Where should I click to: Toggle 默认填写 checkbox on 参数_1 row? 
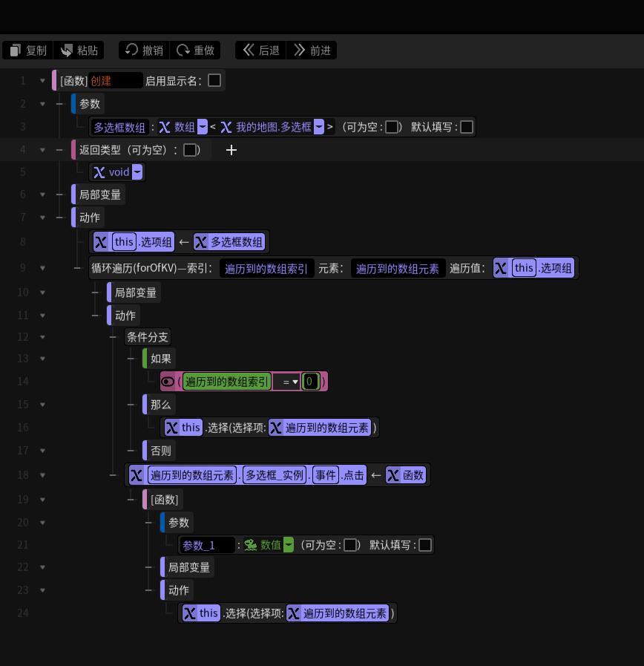(425, 545)
